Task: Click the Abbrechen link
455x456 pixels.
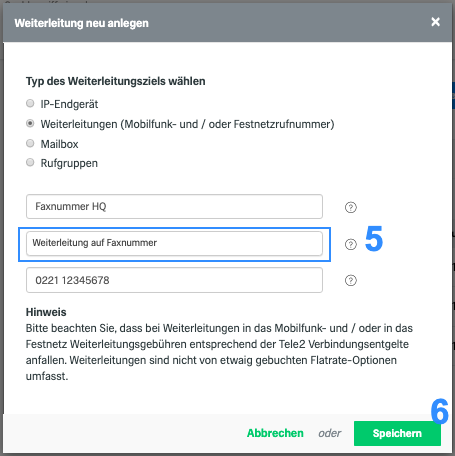Action: coord(275,433)
